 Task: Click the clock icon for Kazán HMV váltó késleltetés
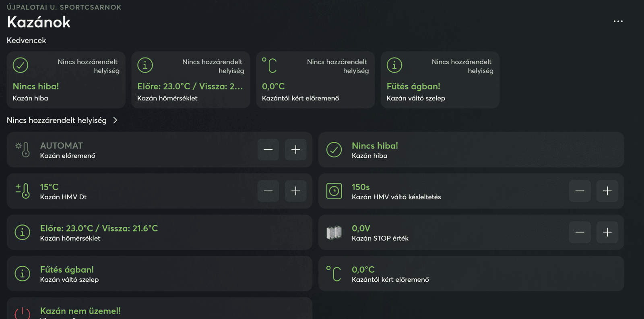(x=334, y=191)
